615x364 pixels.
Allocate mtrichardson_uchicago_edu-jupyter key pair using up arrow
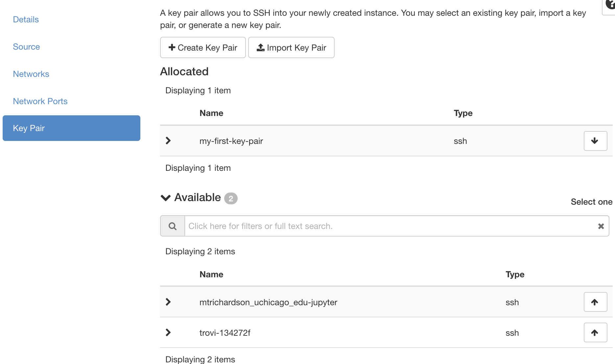tap(595, 302)
